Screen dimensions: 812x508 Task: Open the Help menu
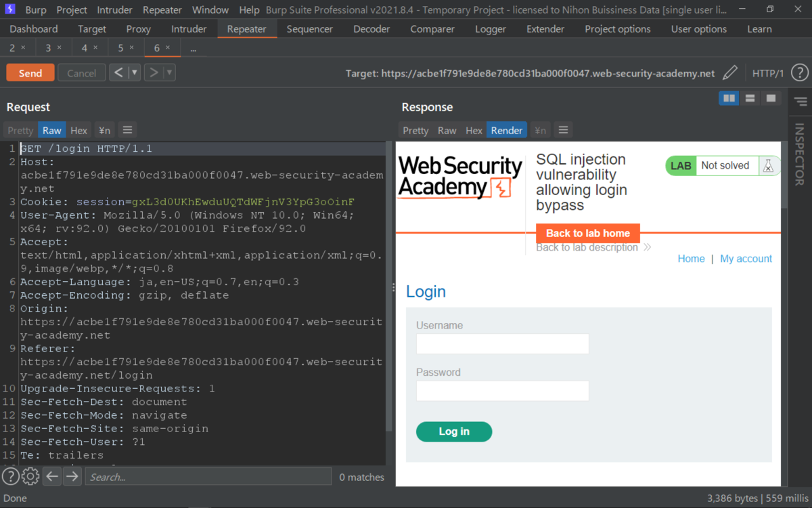[249, 10]
